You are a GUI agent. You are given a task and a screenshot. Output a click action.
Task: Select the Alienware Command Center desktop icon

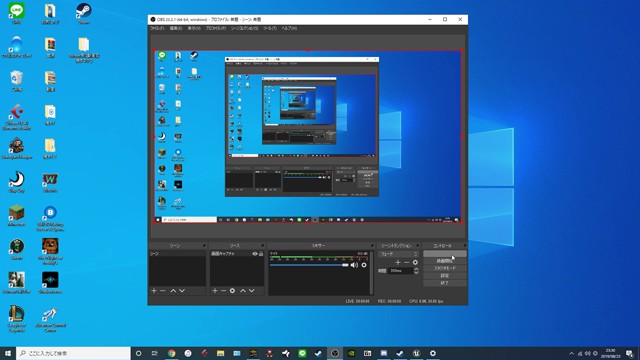[50, 319]
